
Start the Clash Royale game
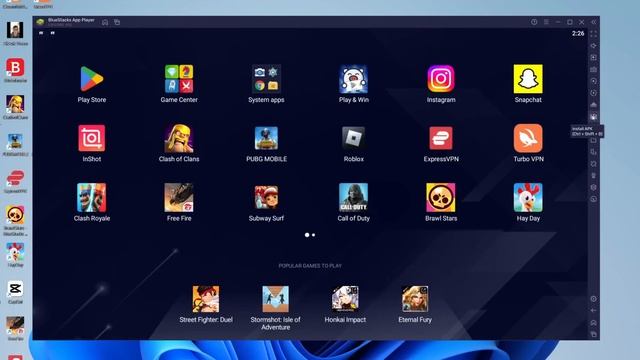[x=91, y=198]
